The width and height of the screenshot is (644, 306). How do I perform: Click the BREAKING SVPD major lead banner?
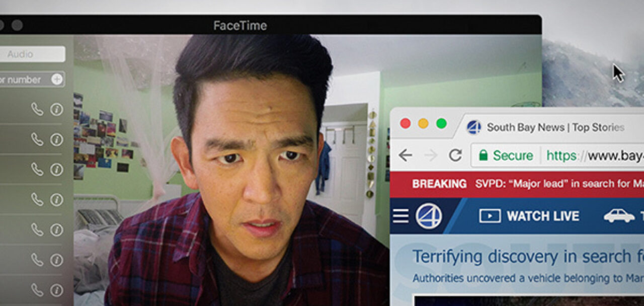(x=517, y=184)
